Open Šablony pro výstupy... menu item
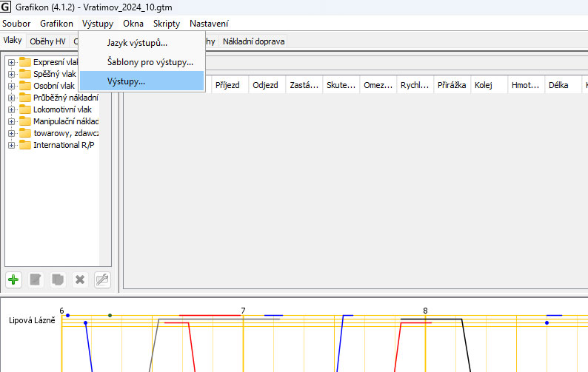588x372 pixels. 150,61
